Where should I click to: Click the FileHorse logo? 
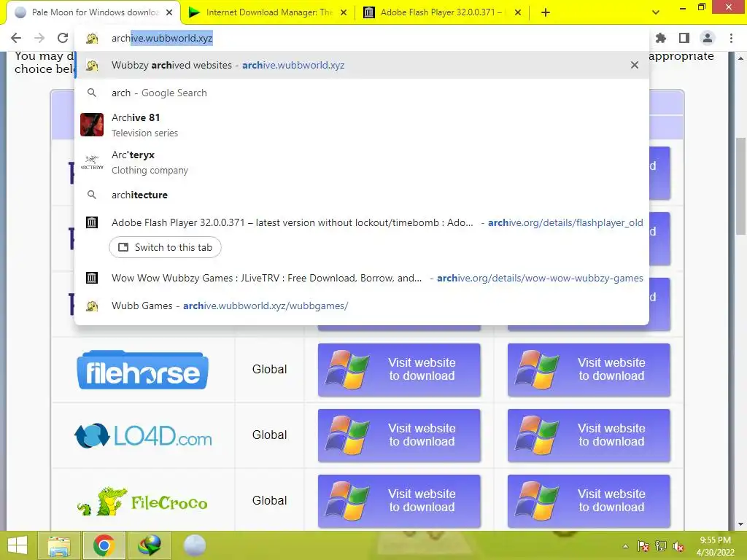pyautogui.click(x=142, y=370)
